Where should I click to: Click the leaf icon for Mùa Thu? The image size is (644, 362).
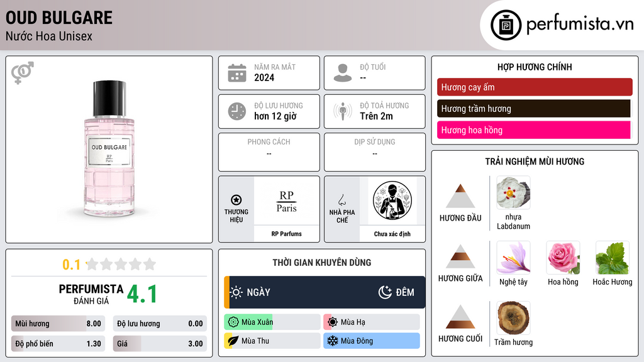coord(233,341)
